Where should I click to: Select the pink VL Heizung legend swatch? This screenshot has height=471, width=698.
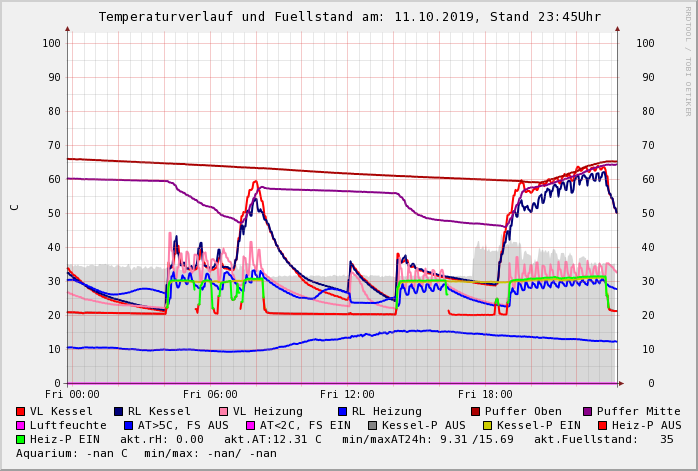pyautogui.click(x=222, y=411)
